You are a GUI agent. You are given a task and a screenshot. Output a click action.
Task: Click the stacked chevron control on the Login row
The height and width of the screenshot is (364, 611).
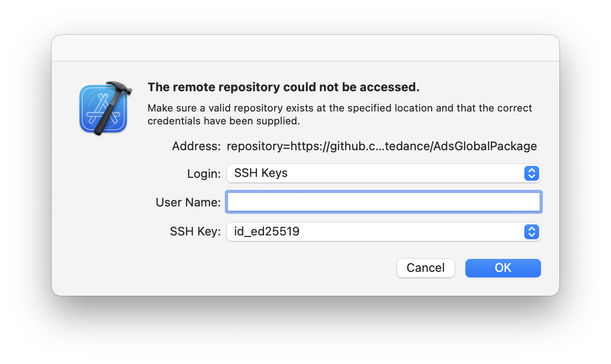tap(531, 173)
